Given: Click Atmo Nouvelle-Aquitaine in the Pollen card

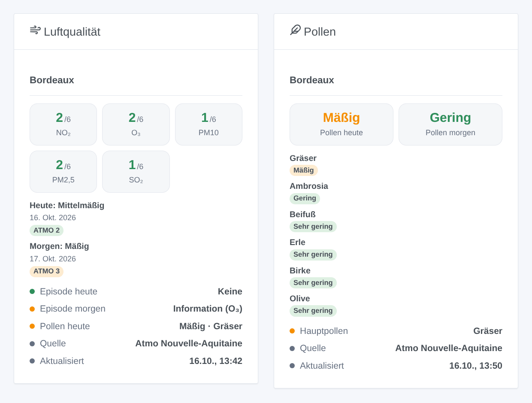Looking at the screenshot, I should click(x=449, y=348).
